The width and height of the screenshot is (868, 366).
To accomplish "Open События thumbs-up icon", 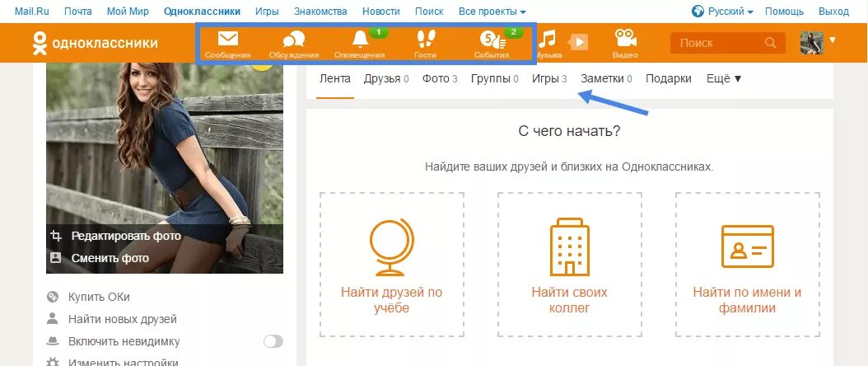I will (492, 40).
